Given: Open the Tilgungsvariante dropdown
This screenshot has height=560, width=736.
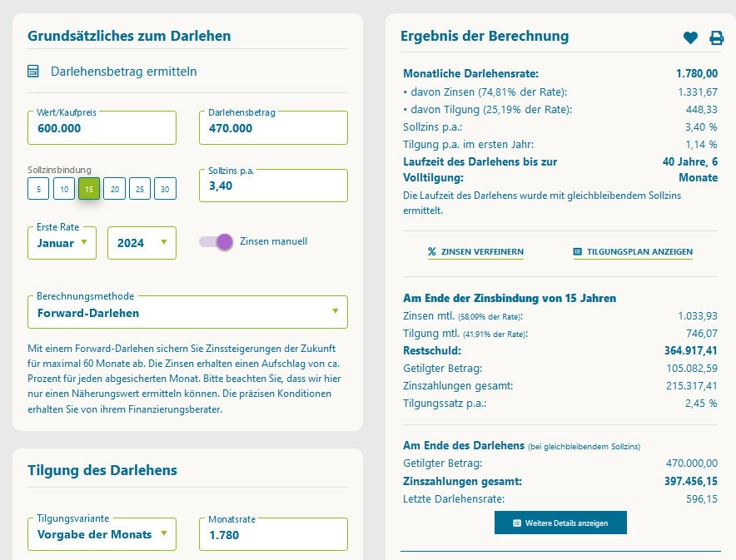Looking at the screenshot, I should coord(102,534).
